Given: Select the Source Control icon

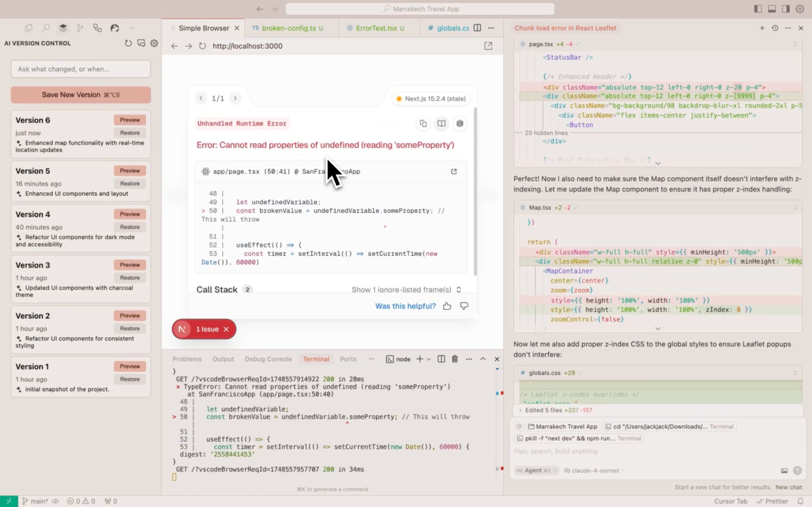Looking at the screenshot, I should (x=80, y=28).
